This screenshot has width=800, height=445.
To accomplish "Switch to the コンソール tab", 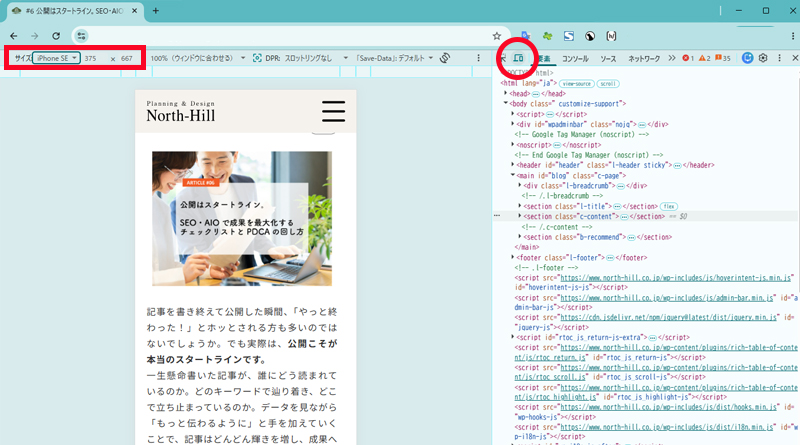I will click(575, 59).
